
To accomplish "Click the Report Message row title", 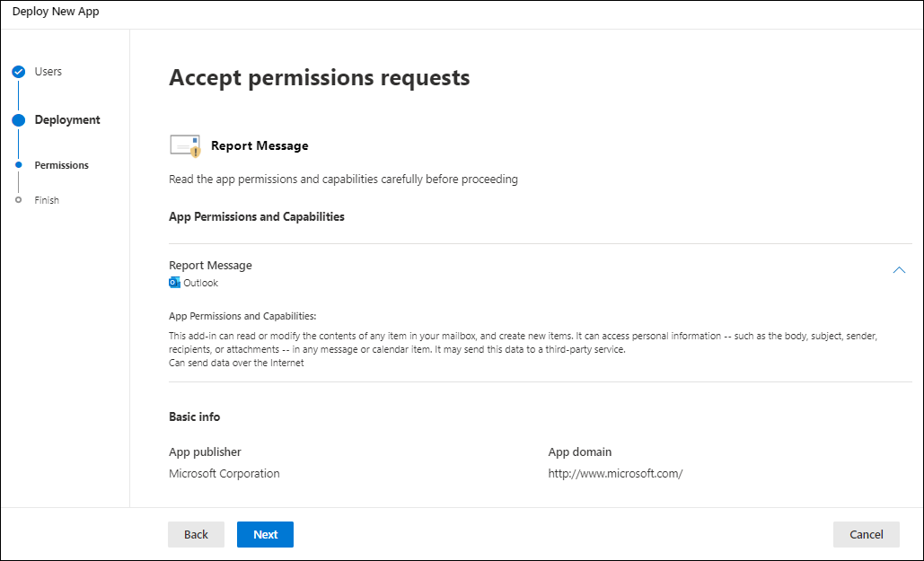I will [x=210, y=265].
